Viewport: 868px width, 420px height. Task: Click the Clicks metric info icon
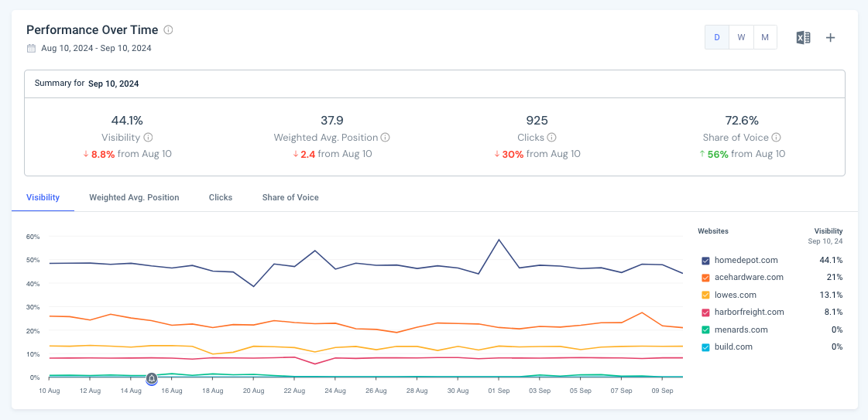click(x=552, y=138)
